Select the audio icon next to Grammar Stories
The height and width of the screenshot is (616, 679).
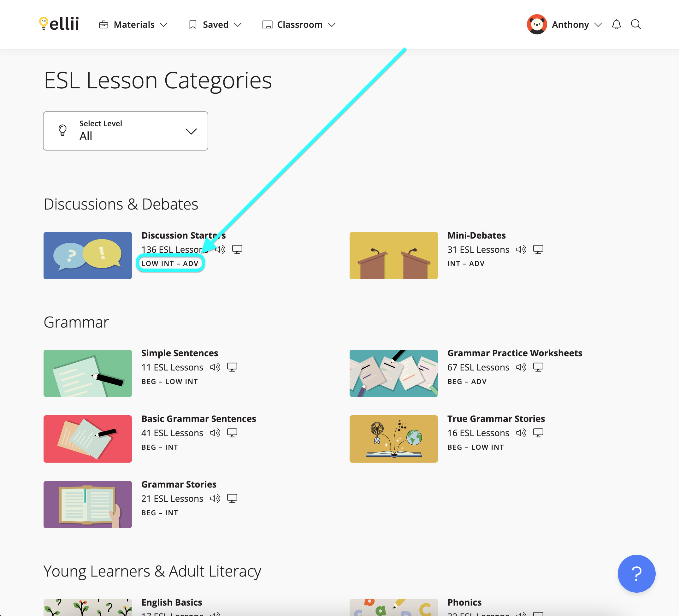[215, 498]
